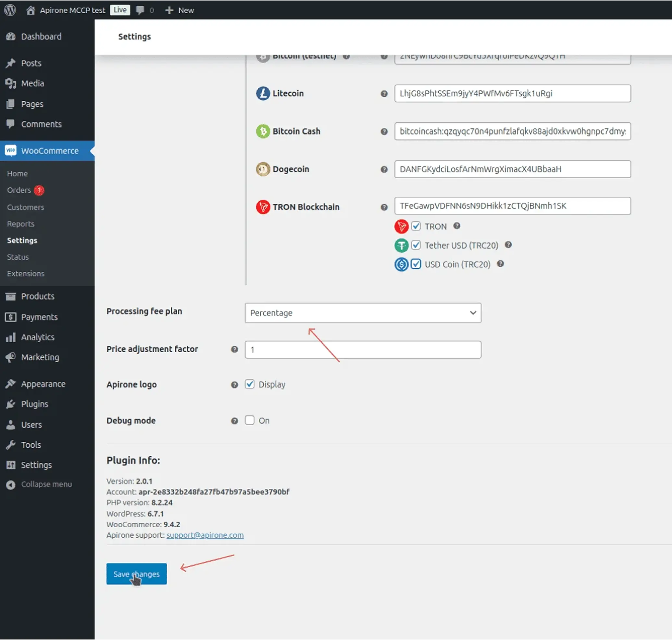Select the WooCommerce version value 9.4.2
This screenshot has height=640, width=672.
click(x=172, y=524)
